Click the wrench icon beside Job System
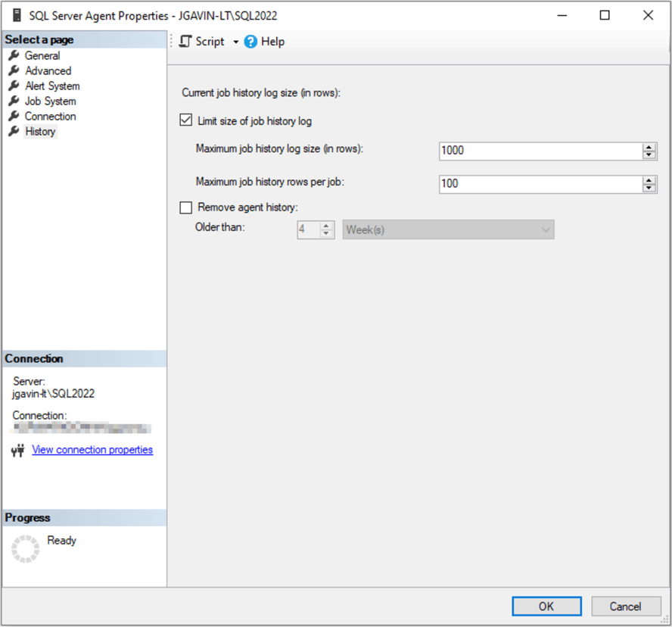This screenshot has width=672, height=627. (14, 101)
